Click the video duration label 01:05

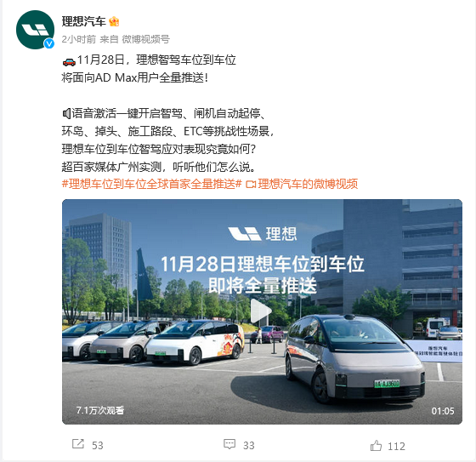(443, 411)
